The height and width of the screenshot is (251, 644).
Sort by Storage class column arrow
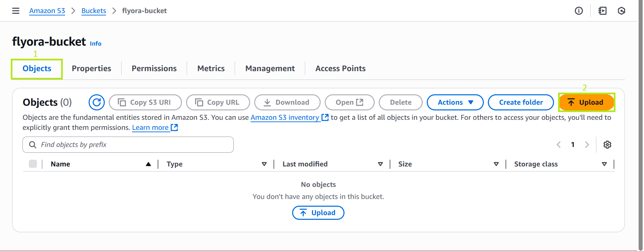coord(604,164)
